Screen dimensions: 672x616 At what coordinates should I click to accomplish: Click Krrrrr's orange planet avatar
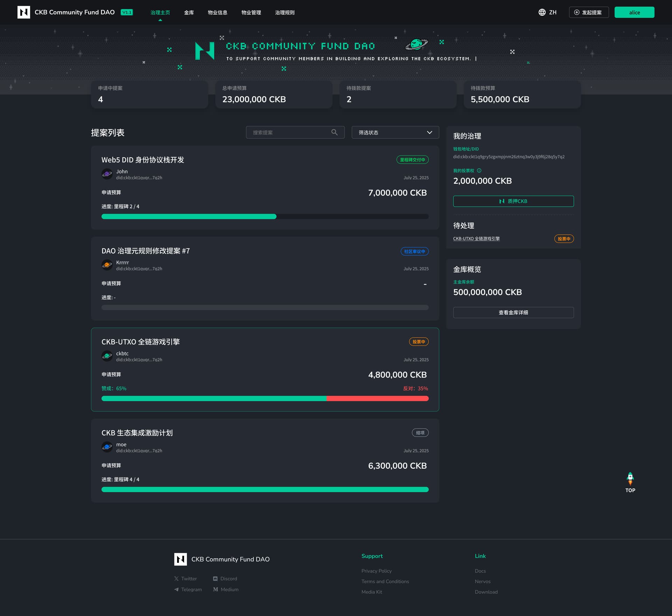[107, 265]
